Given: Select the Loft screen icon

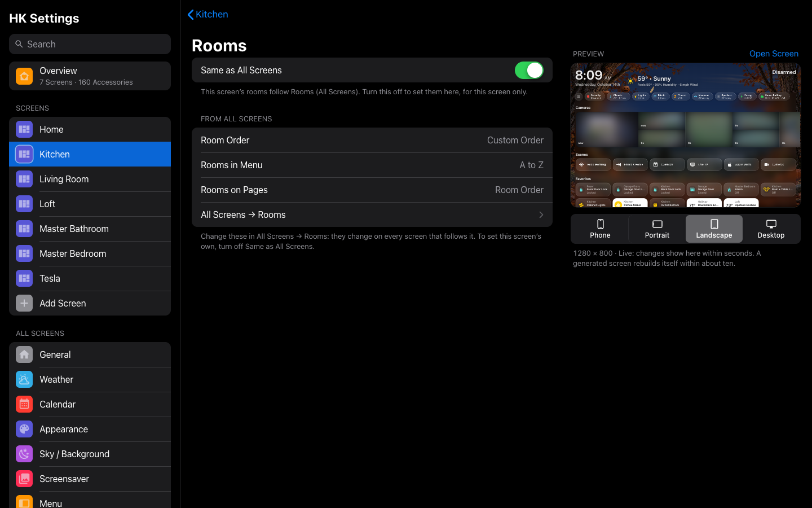Looking at the screenshot, I should 24,204.
